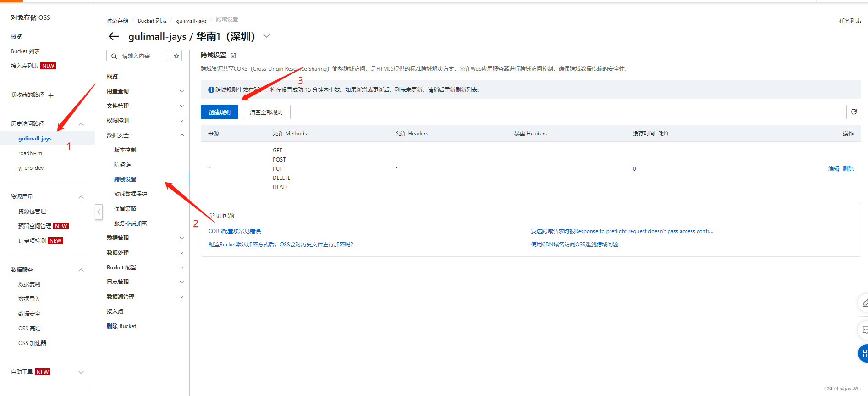Collapse the 资源用量 section
Image resolution: width=868 pixels, height=396 pixels.
pos(81,197)
